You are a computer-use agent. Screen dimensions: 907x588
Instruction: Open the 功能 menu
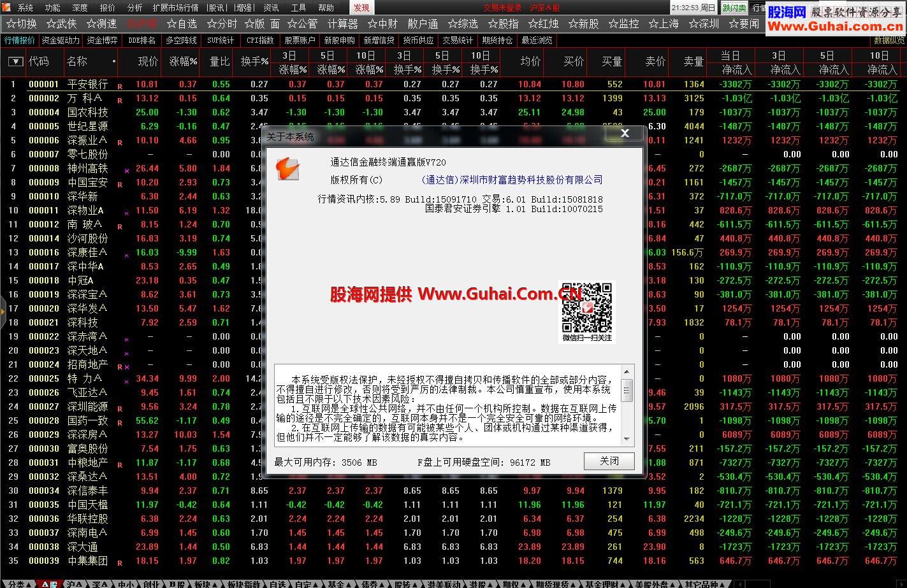pyautogui.click(x=52, y=8)
